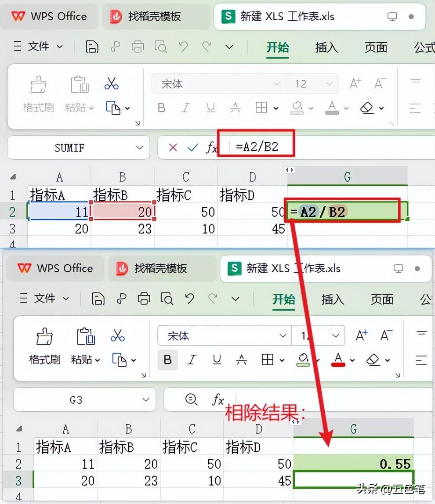The width and height of the screenshot is (435, 504).
Task: Click fill color bucket in top window
Action: (x=297, y=108)
